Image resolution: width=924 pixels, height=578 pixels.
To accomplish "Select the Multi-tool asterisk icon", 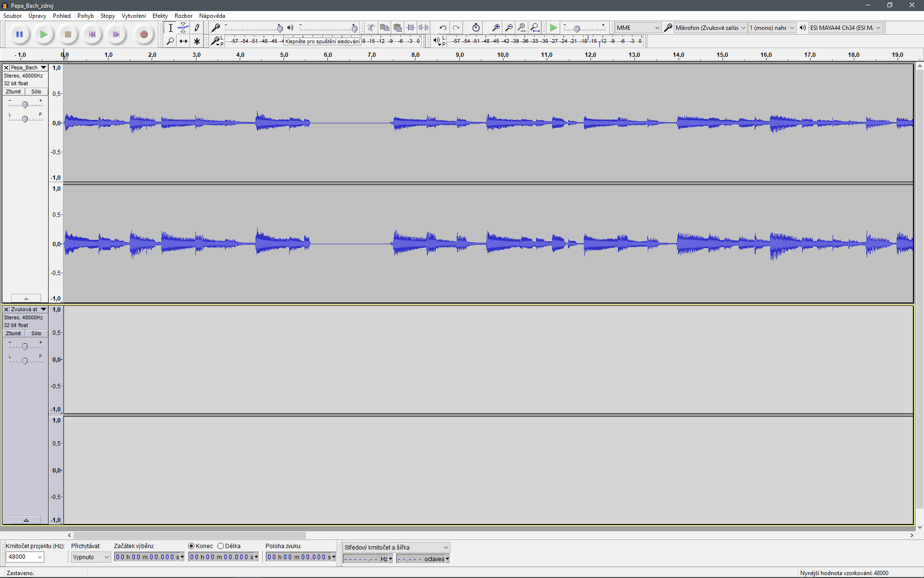I will 197,41.
